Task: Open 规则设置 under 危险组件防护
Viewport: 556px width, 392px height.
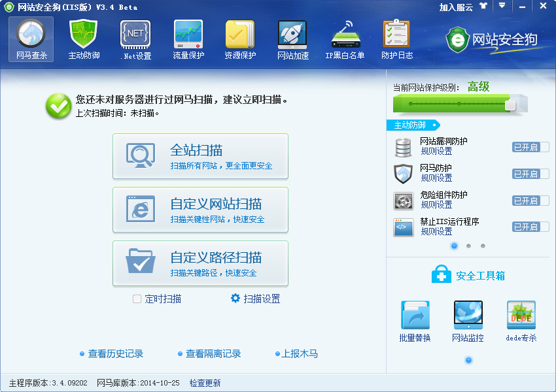Action: [436, 204]
